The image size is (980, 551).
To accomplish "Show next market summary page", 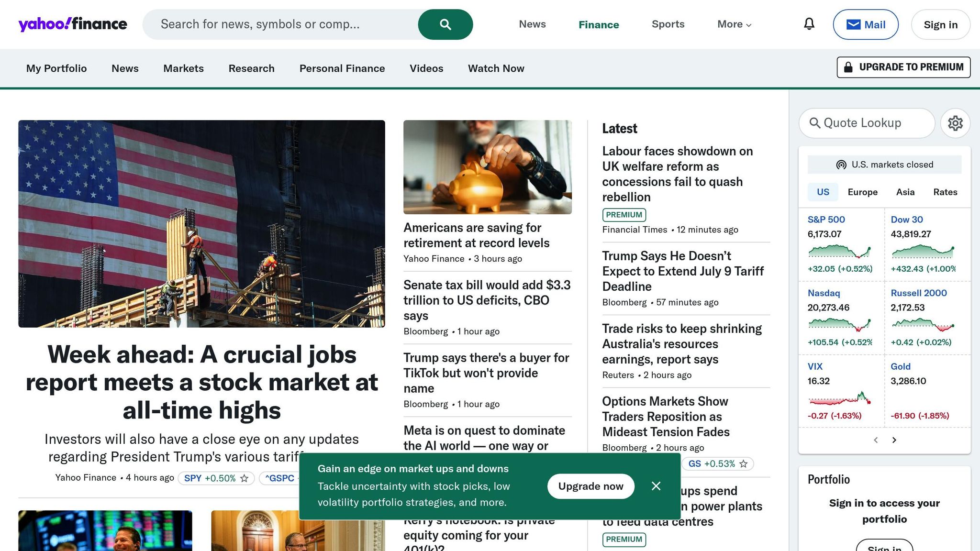I will [894, 440].
